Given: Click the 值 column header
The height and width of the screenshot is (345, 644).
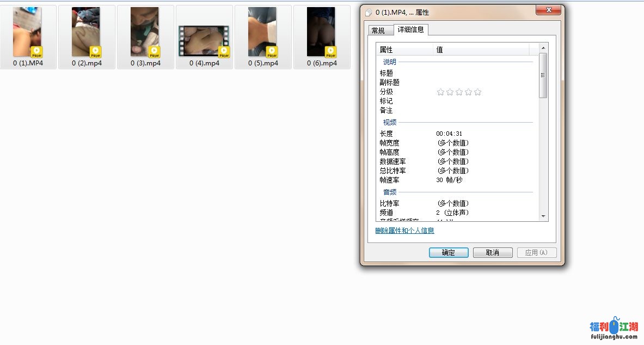Looking at the screenshot, I should pos(482,50).
